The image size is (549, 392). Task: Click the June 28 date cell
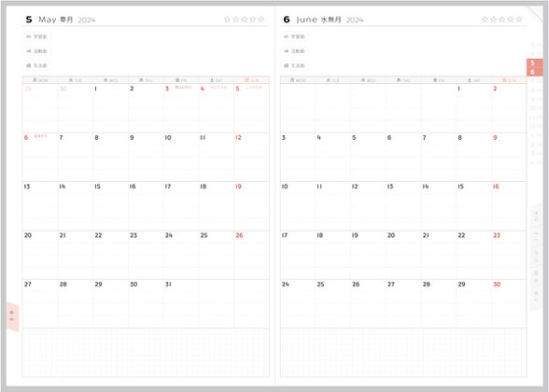(x=439, y=303)
